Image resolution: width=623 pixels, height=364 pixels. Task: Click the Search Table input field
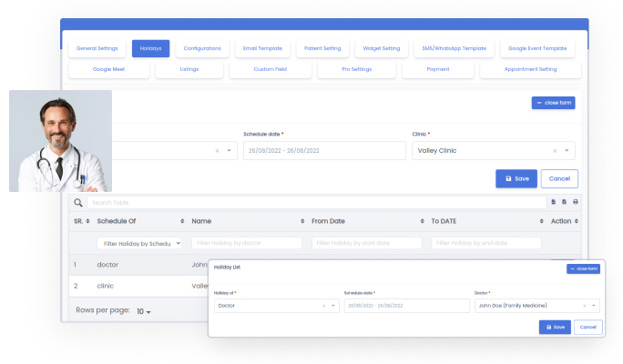point(317,203)
